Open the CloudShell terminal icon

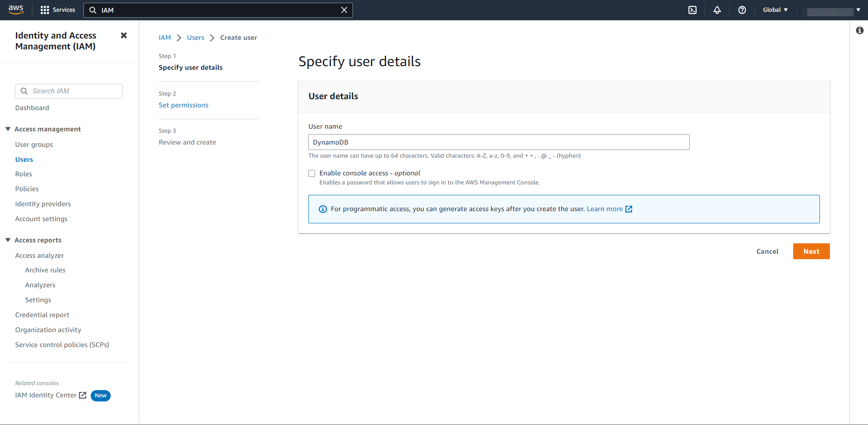click(x=692, y=10)
